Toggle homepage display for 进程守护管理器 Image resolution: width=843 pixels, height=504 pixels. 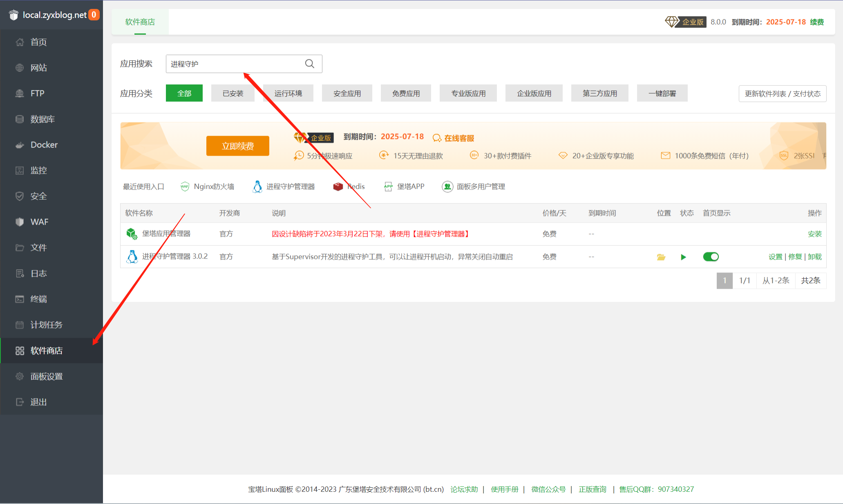point(711,256)
